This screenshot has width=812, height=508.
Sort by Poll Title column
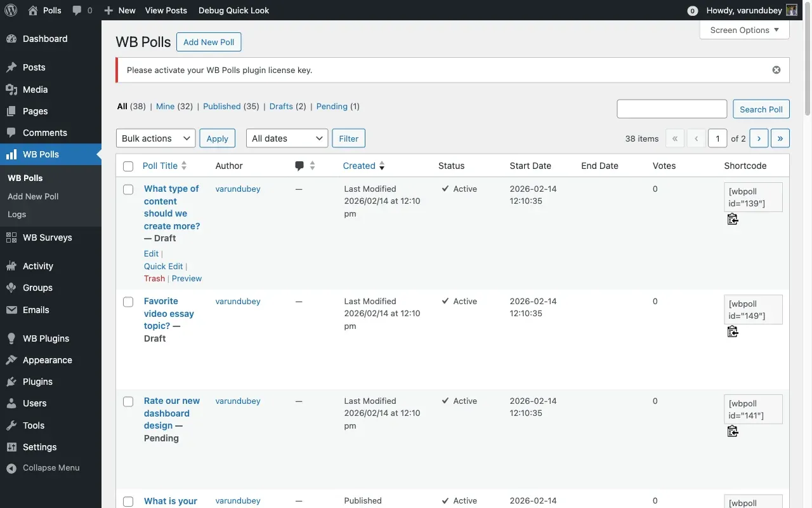(164, 166)
